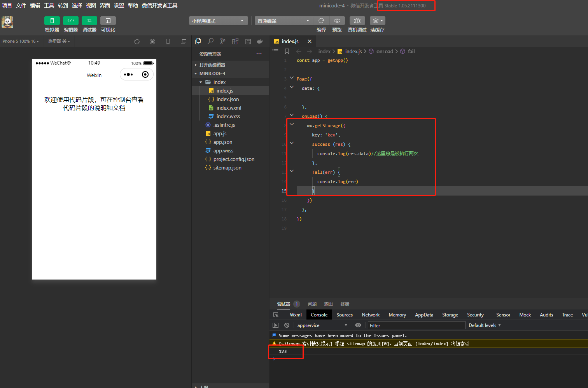Open the search icon in editor sidebar
Screen dimensions: 588x388
210,41
